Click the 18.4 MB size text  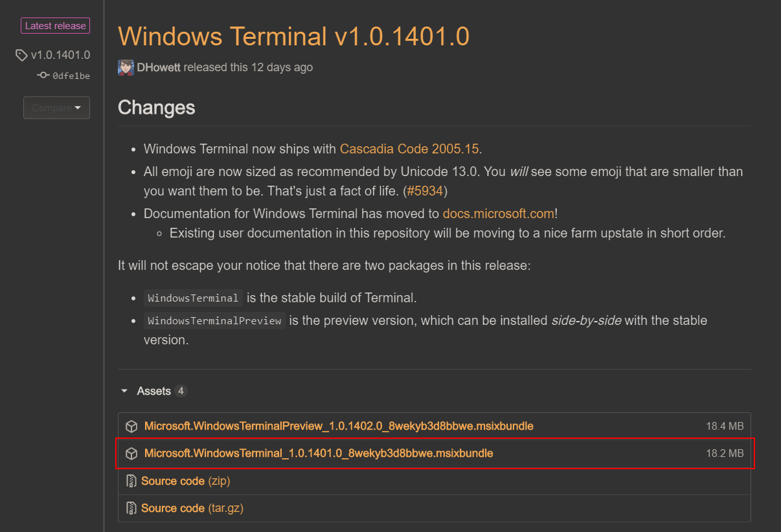click(x=725, y=427)
